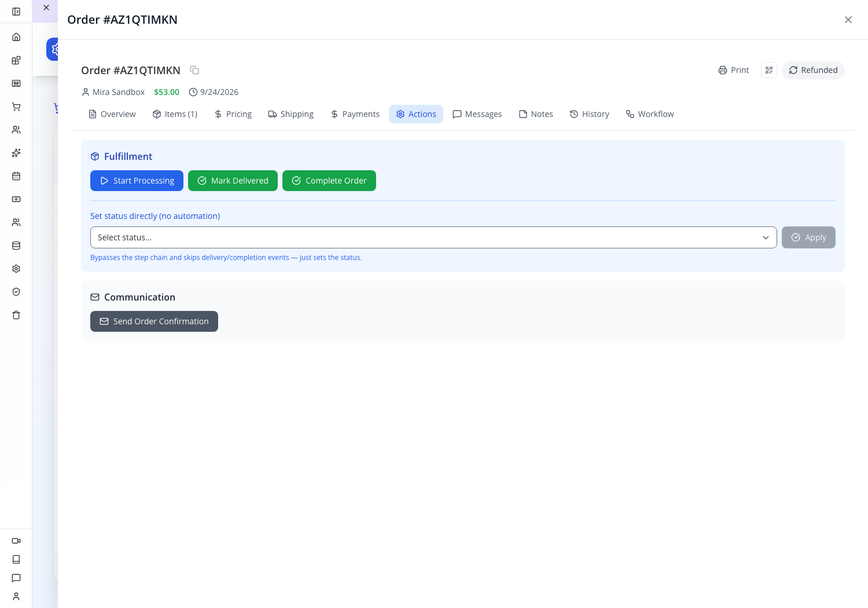Click the 'Set status directly (no automation)' label
868x608 pixels.
pyautogui.click(x=155, y=216)
